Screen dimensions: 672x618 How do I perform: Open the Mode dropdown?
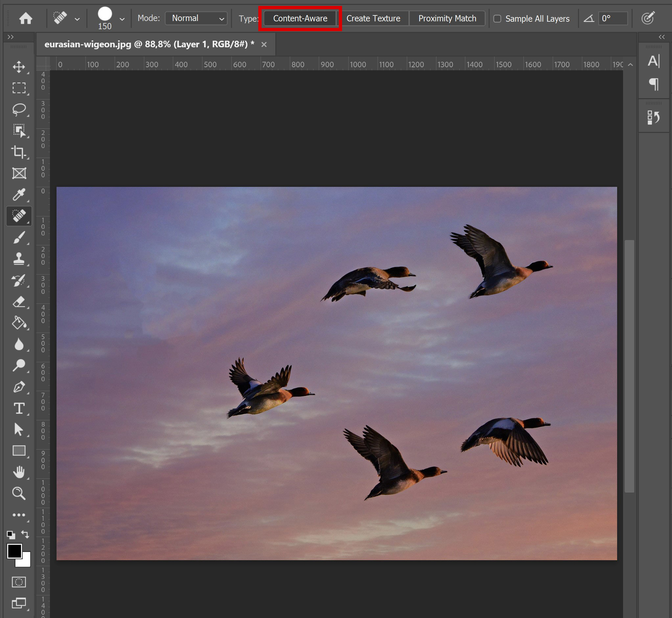coord(196,18)
